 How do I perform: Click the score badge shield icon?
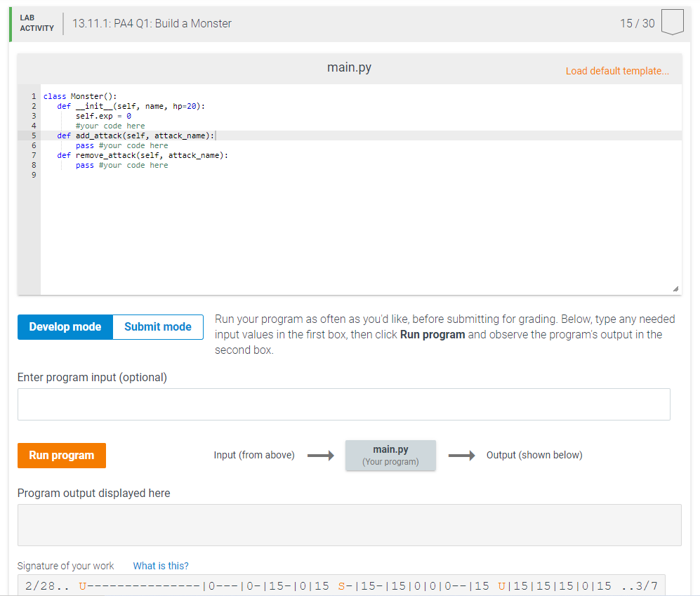pyautogui.click(x=673, y=22)
